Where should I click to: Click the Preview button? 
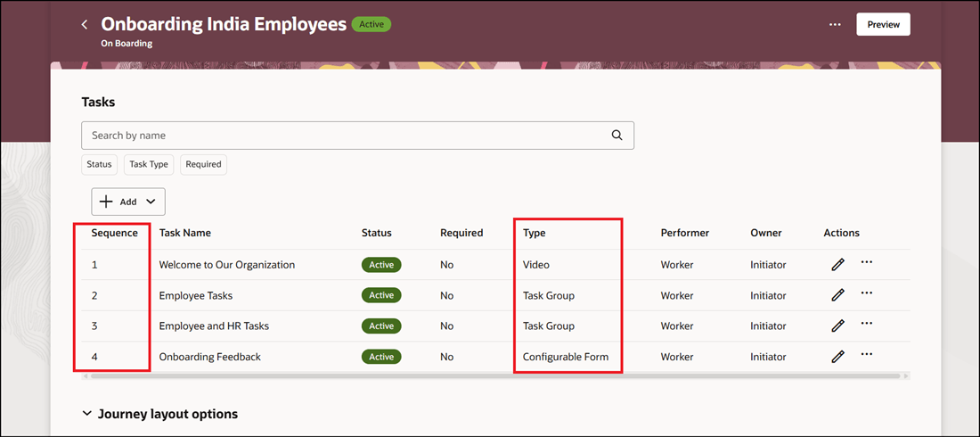(x=883, y=24)
